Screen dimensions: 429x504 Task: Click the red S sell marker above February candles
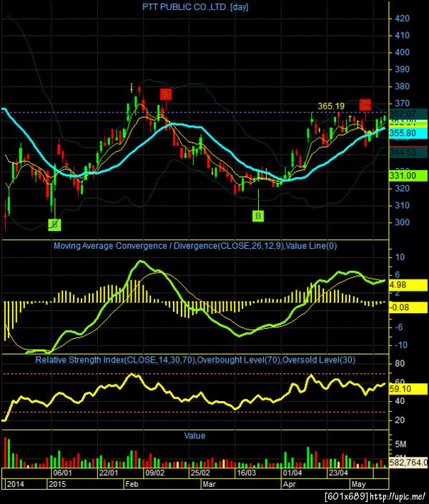click(166, 94)
